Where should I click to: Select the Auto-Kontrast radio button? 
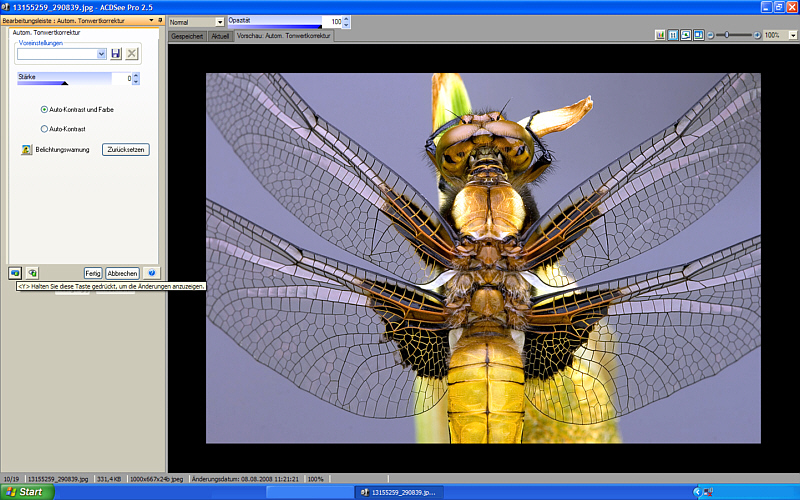click(x=44, y=129)
